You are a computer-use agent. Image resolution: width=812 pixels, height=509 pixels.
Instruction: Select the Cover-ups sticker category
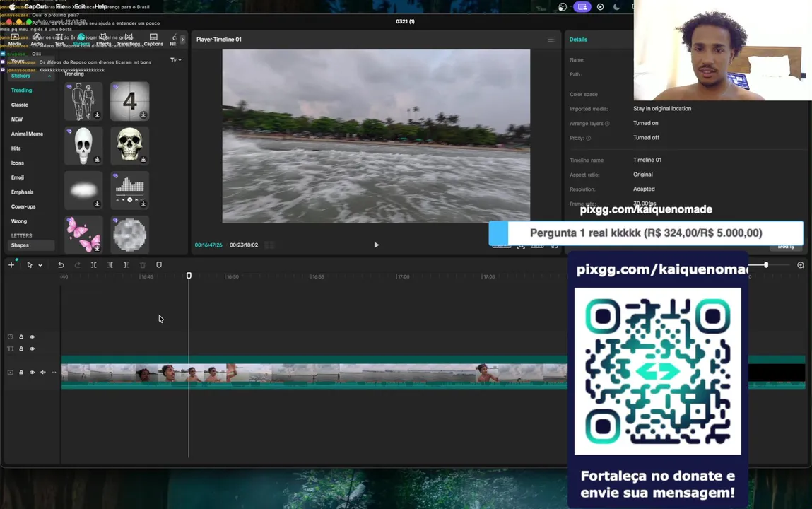tap(23, 206)
